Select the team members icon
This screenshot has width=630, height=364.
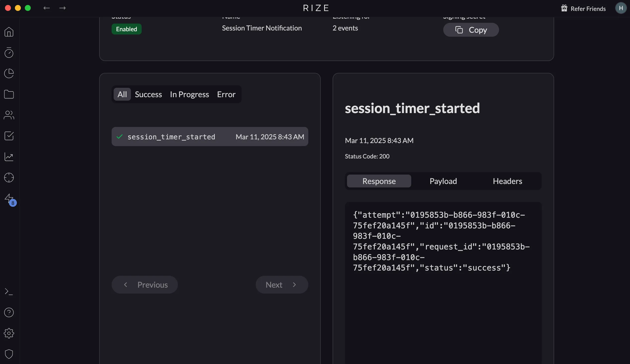[x=9, y=115]
